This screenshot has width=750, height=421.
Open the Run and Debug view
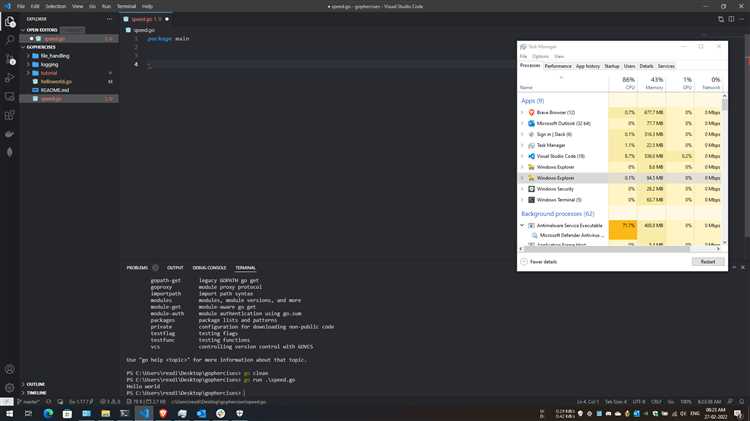[10, 78]
